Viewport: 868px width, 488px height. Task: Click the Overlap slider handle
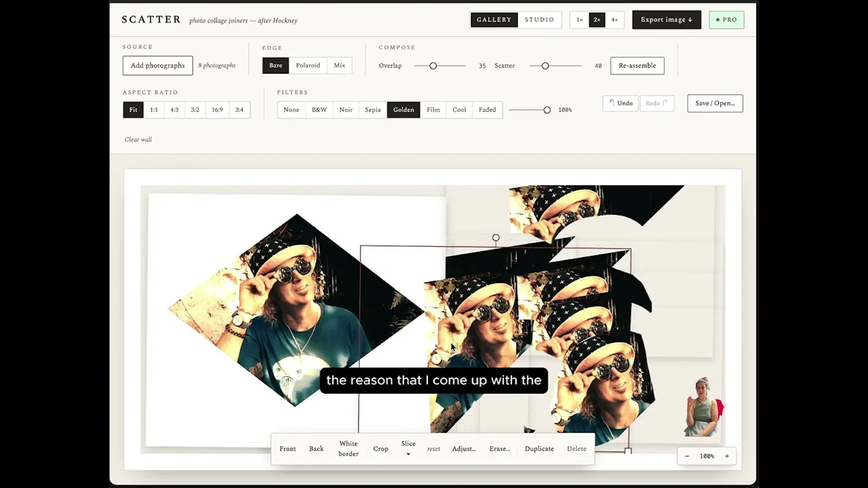point(433,66)
